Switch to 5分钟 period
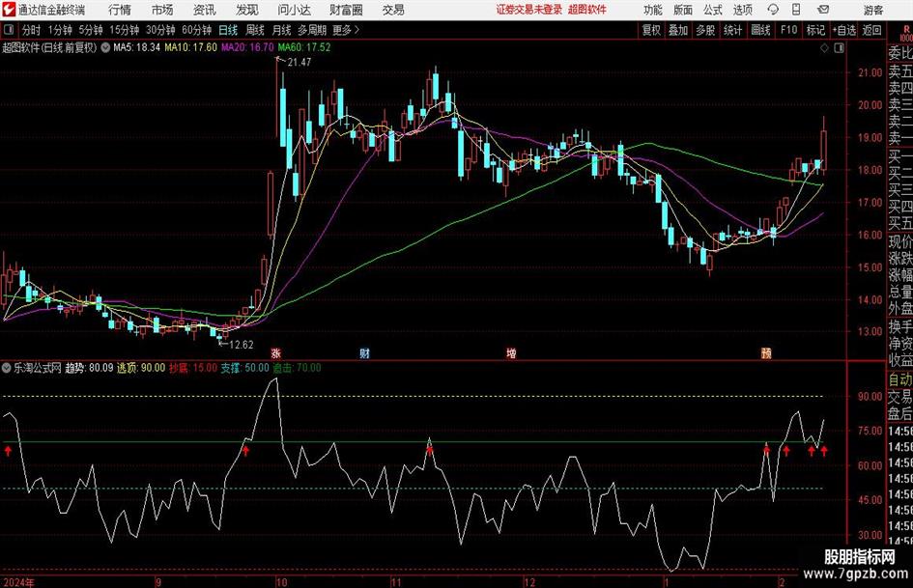This screenshot has height=588, width=913. coord(91,30)
